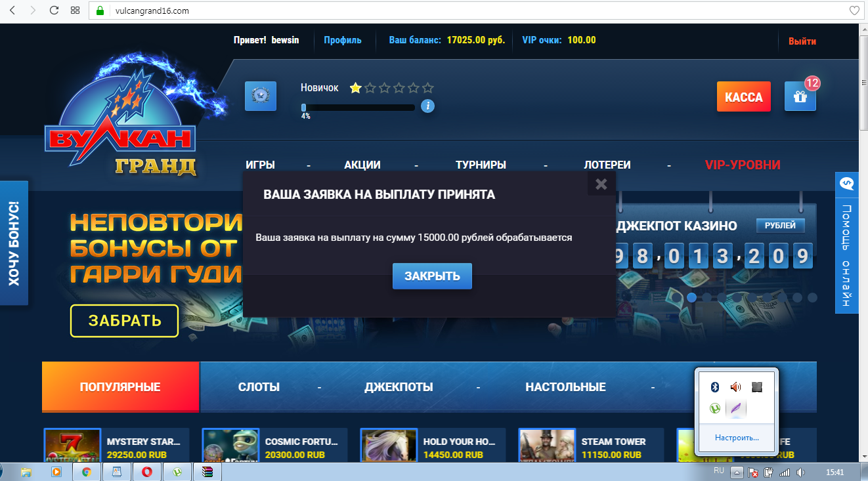Image resolution: width=868 pixels, height=481 pixels.
Task: Close the payout dialog with the X
Action: (601, 184)
